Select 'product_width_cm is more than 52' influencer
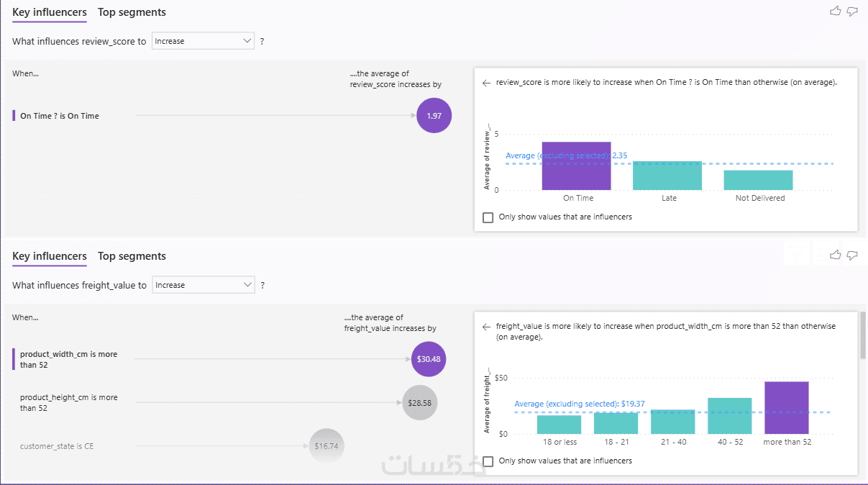868x485 pixels. 68,360
